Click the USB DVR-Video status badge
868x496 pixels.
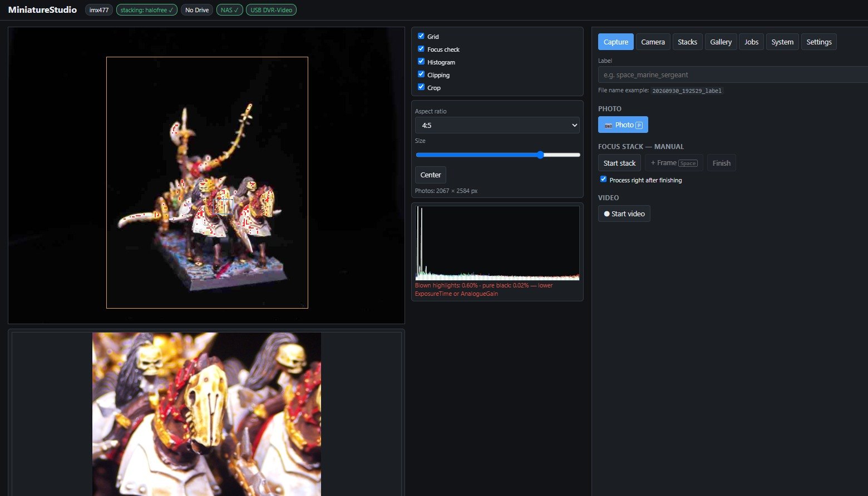[271, 10]
